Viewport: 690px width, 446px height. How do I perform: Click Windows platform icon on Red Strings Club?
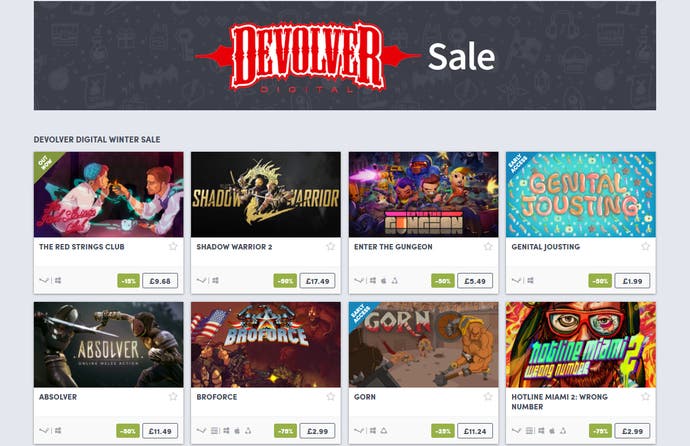[58, 280]
